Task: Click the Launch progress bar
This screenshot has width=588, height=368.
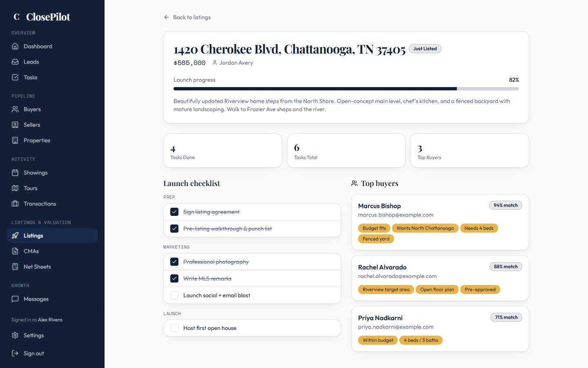Action: (x=346, y=89)
